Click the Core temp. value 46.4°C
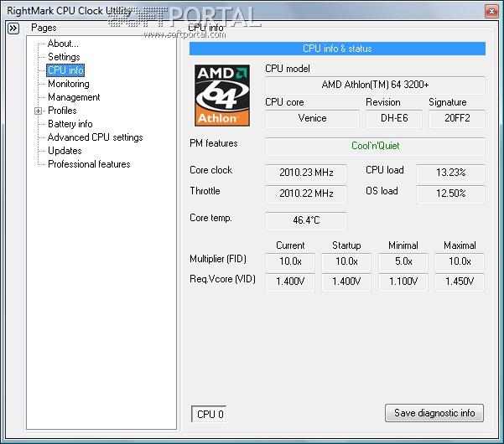The height and width of the screenshot is (444, 504). pyautogui.click(x=306, y=220)
